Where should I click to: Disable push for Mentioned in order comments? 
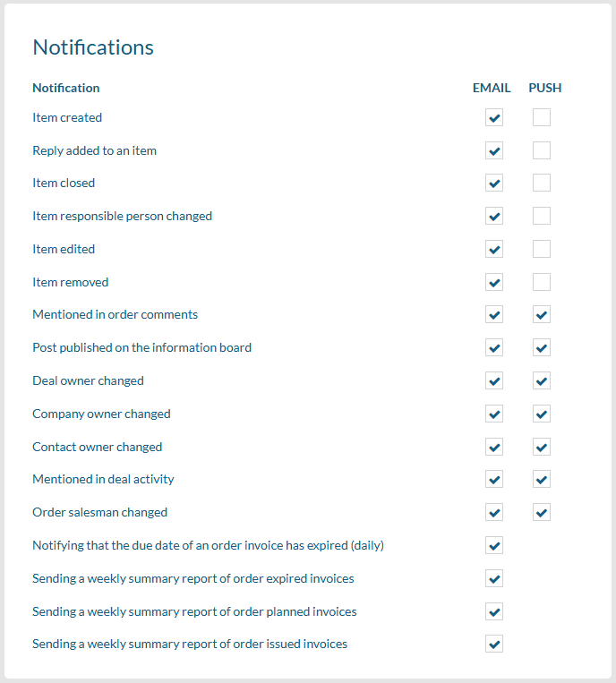541,315
